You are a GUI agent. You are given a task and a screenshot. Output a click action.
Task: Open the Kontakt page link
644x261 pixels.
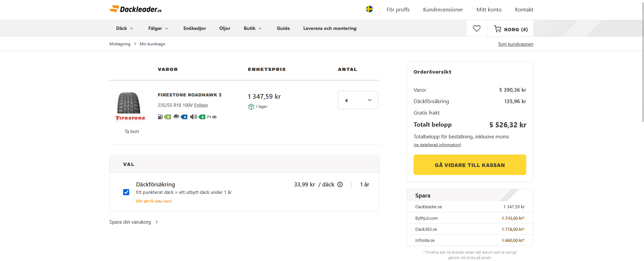point(524,10)
